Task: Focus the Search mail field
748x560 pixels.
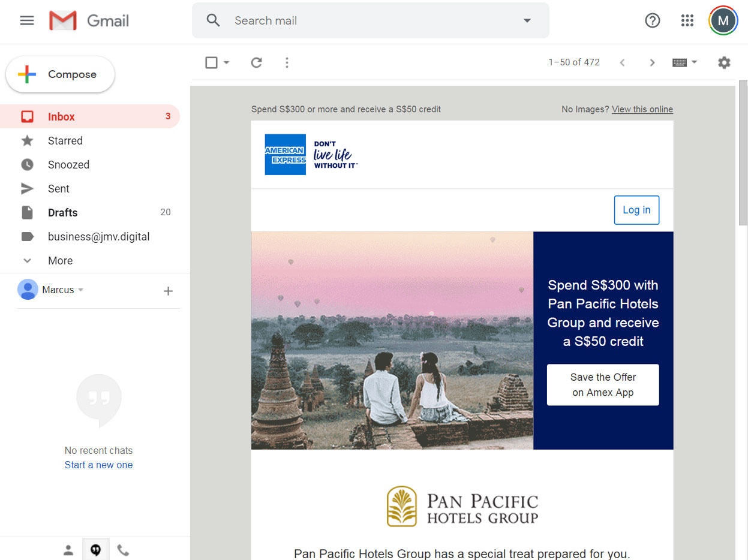Action: pyautogui.click(x=370, y=20)
